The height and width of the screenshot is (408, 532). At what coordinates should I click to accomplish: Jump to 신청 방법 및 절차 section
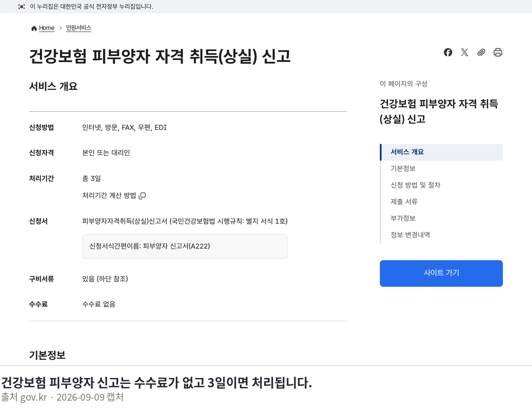point(415,185)
